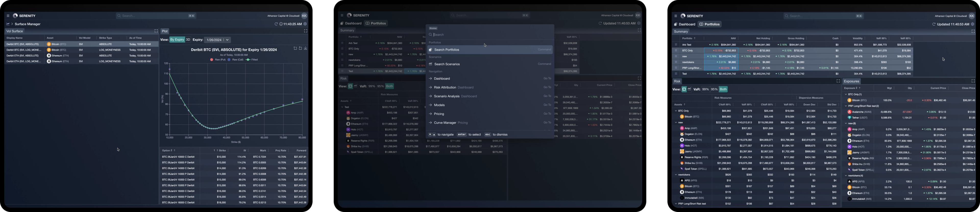Viewport: 980px width, 212px height.
Task: Go to Pricing from command palette
Action: 490,113
